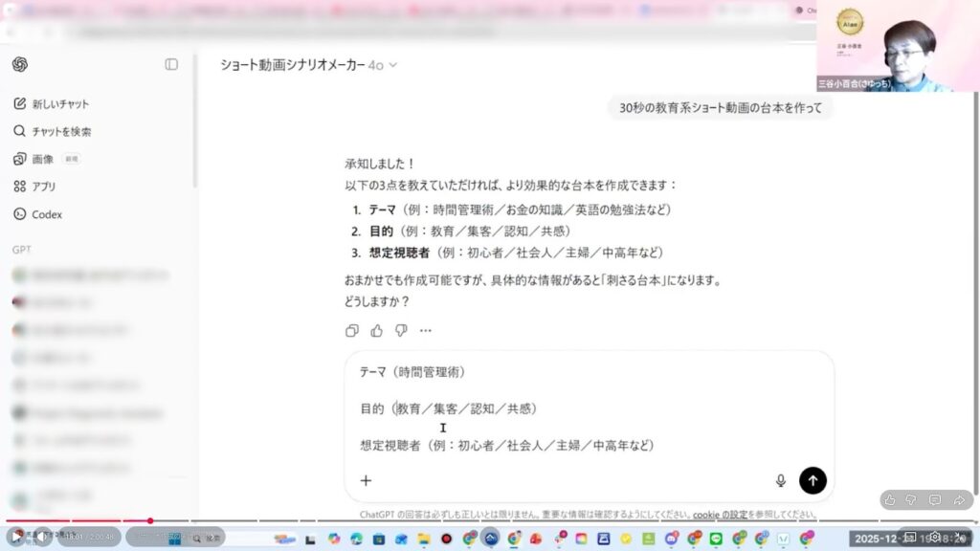Open the 画像 images section
980x551 pixels.
(x=42, y=159)
